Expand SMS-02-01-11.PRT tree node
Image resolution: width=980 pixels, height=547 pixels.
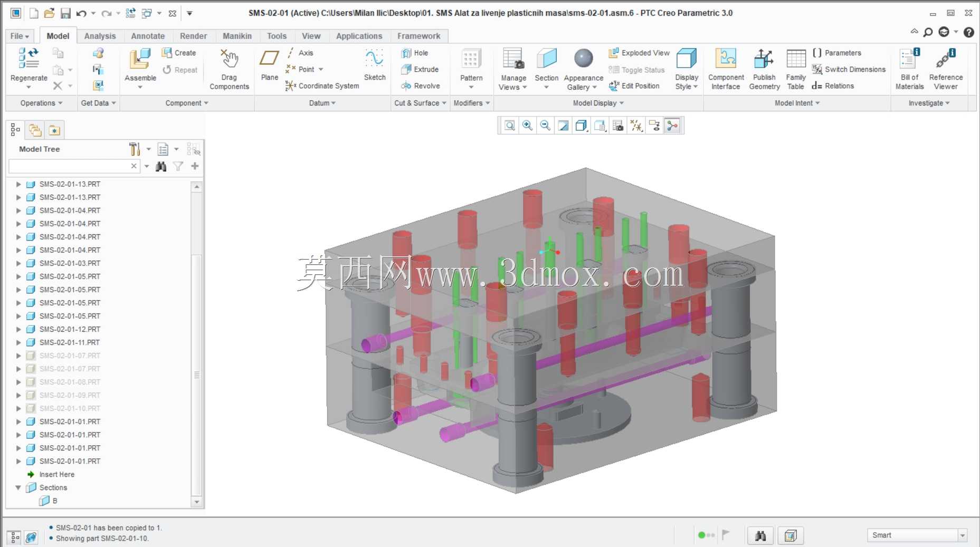coord(18,342)
